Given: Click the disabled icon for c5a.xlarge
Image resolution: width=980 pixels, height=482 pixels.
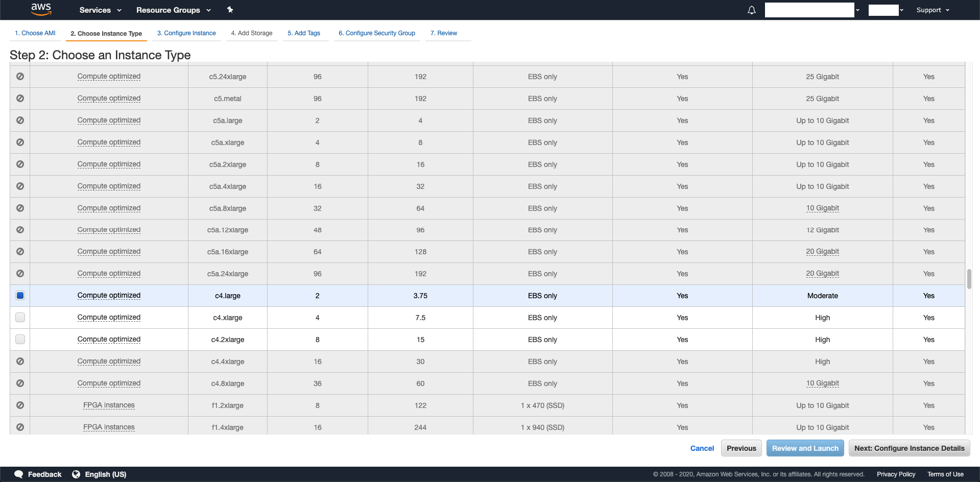Looking at the screenshot, I should pyautogui.click(x=20, y=142).
